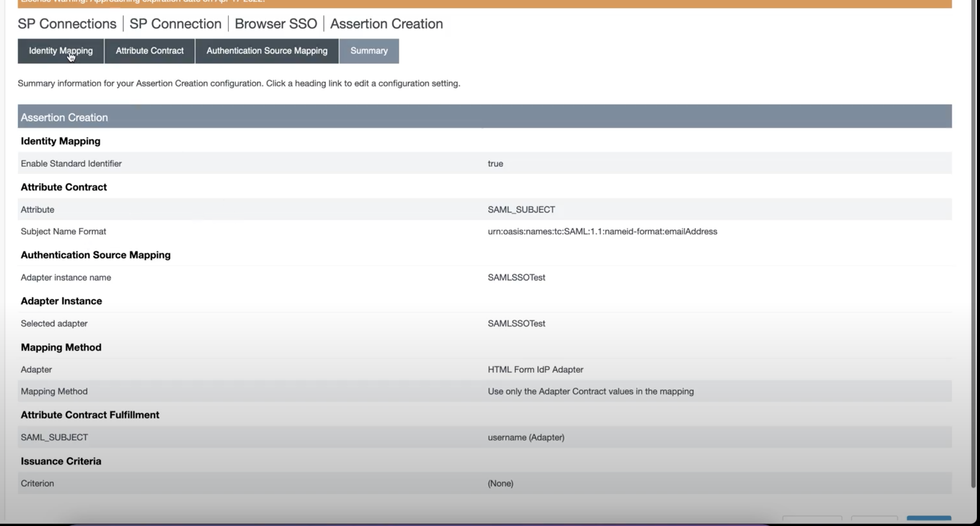The height and width of the screenshot is (526, 980).
Task: Click the Attribute Contract Fulfillment heading
Action: click(90, 414)
